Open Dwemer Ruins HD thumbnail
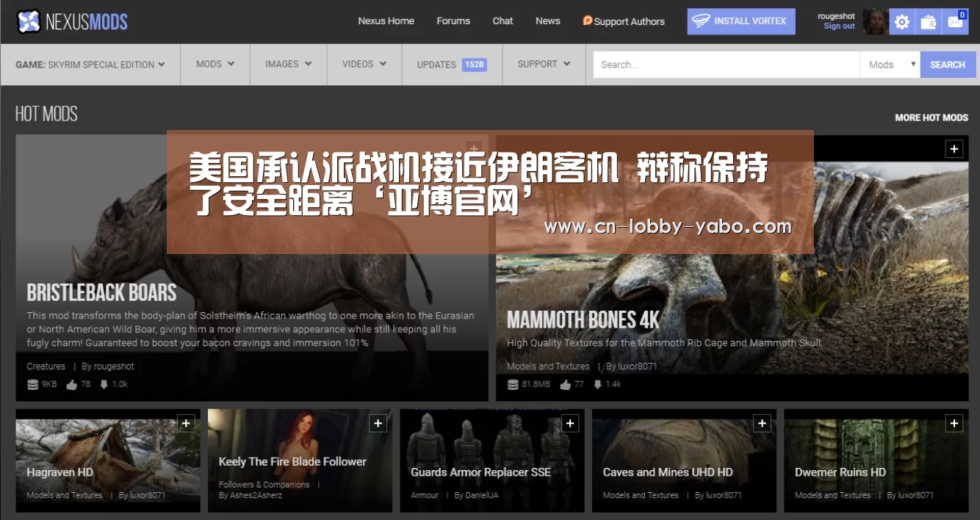 tap(876, 461)
